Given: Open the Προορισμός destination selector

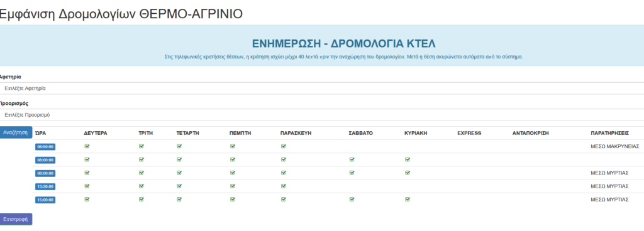Looking at the screenshot, I should point(322,115).
